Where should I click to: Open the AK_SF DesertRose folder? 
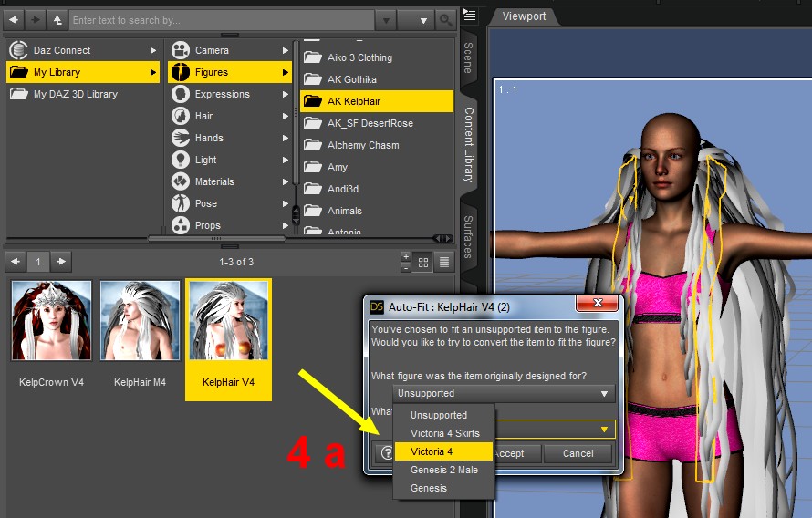pyautogui.click(x=377, y=123)
